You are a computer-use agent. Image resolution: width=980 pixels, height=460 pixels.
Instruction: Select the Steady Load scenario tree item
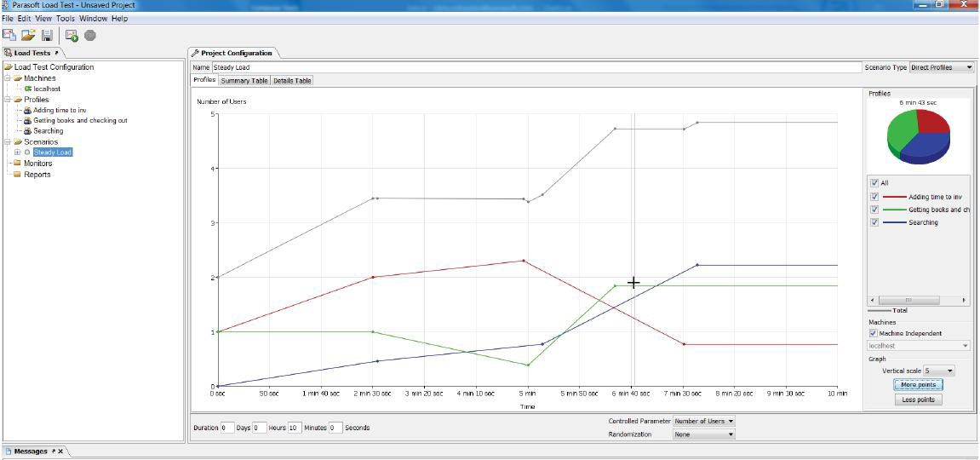pos(53,152)
